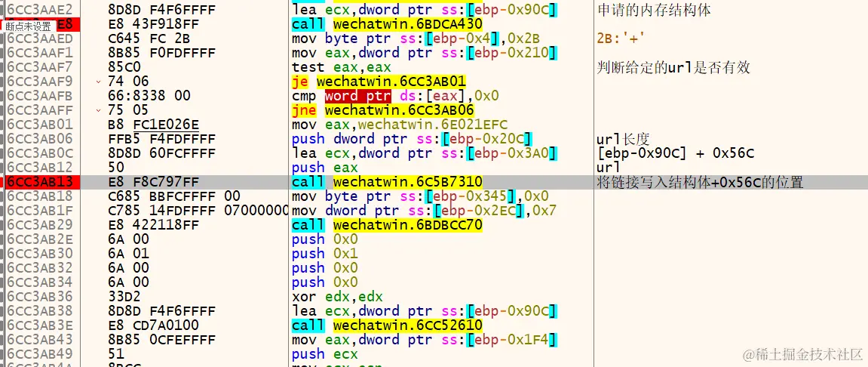Select the je wechatwin.6CC3AB01 instruction

(x=379, y=82)
